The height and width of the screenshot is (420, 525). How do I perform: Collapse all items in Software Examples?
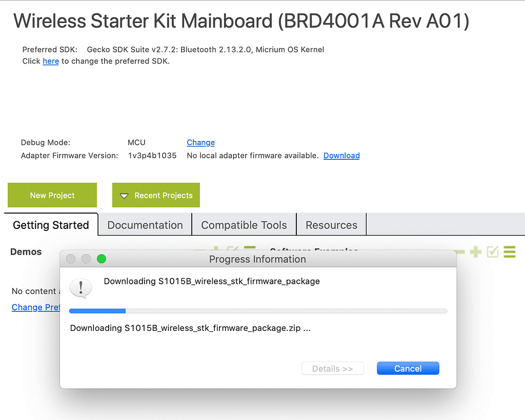(460, 251)
